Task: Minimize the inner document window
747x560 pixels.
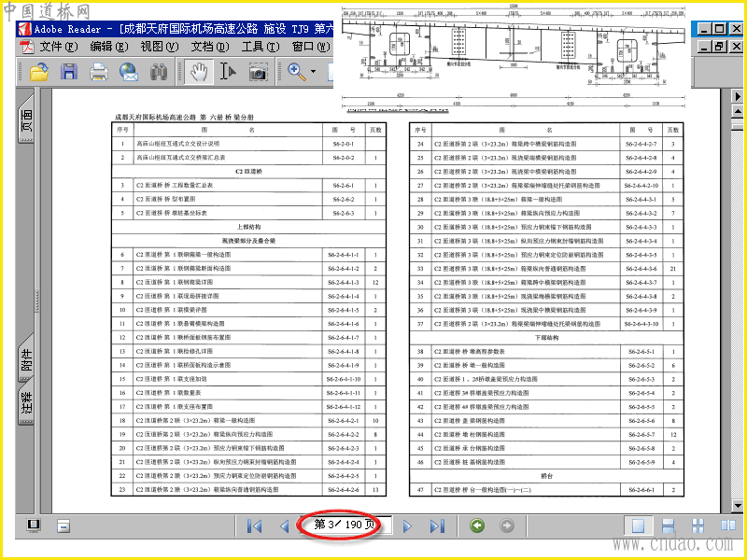Action: pyautogui.click(x=704, y=46)
